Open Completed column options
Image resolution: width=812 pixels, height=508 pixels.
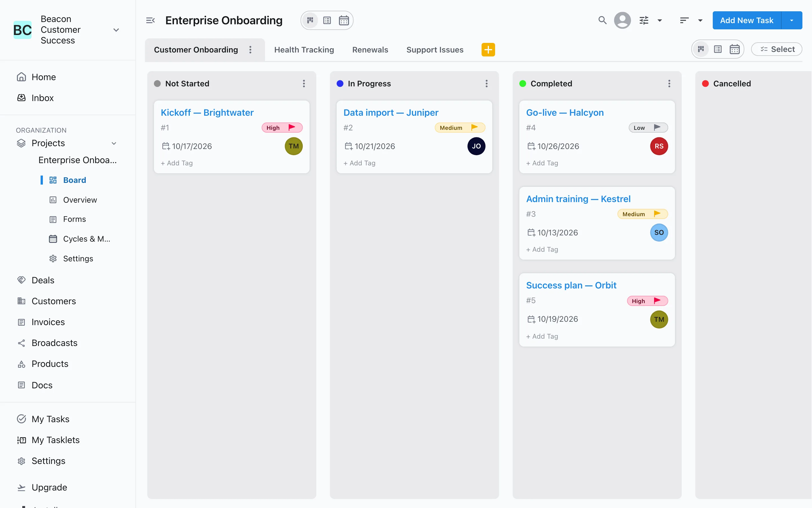(669, 83)
